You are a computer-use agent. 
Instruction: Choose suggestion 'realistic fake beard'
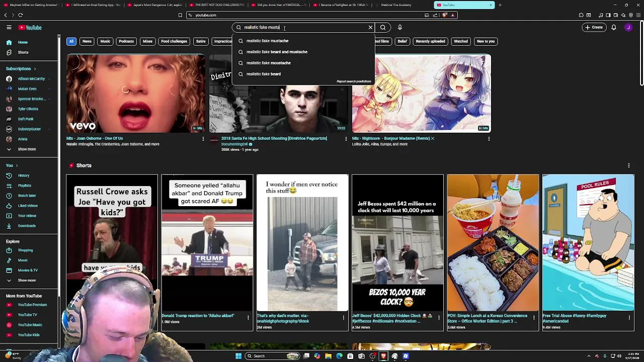(x=303, y=74)
